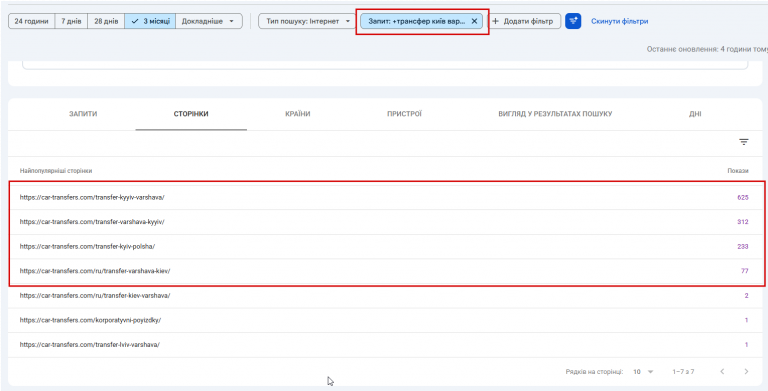The width and height of the screenshot is (768, 391).
Task: Select the 3 місяці date range
Action: [150, 22]
